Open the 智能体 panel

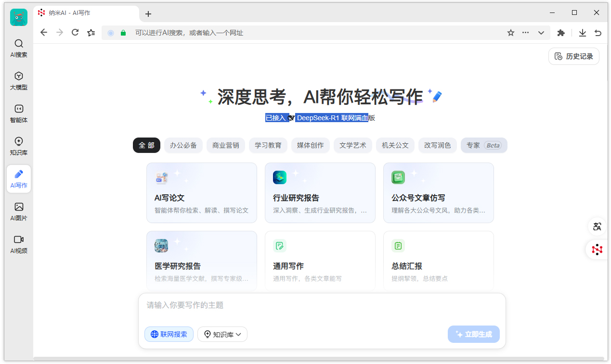click(x=18, y=113)
